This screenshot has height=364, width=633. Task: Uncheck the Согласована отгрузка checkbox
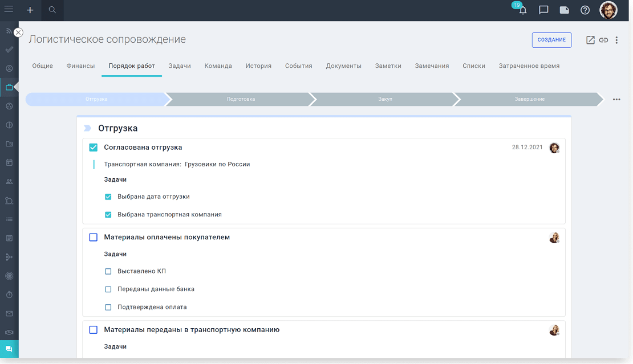(94, 148)
